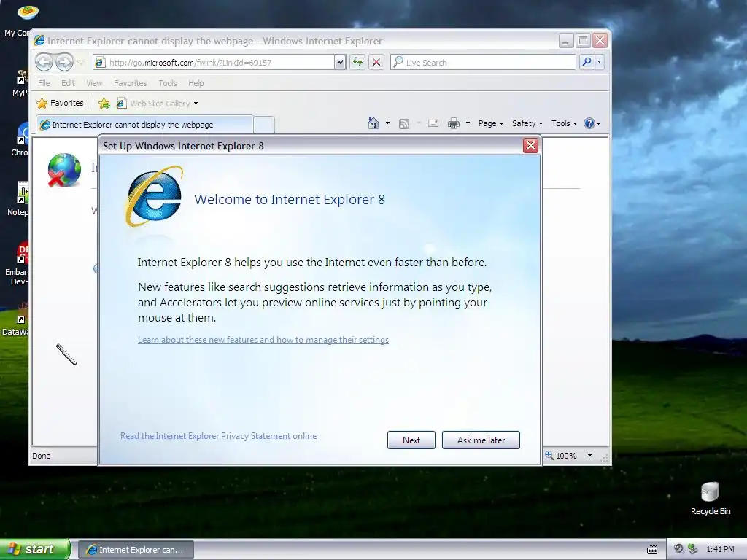Click the Add to Favorites Bar icon
This screenshot has height=560, width=747.
[x=104, y=103]
